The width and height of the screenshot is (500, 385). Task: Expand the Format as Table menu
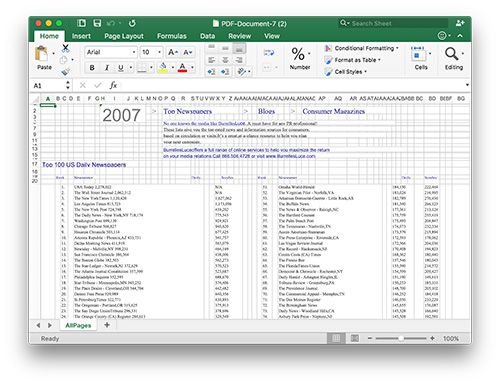pyautogui.click(x=353, y=60)
